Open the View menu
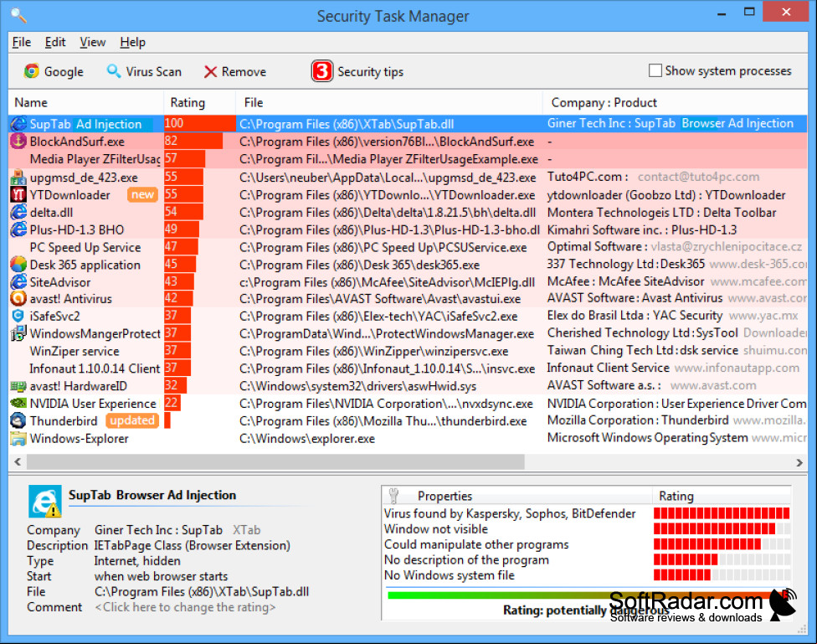817x644 pixels. pyautogui.click(x=93, y=42)
